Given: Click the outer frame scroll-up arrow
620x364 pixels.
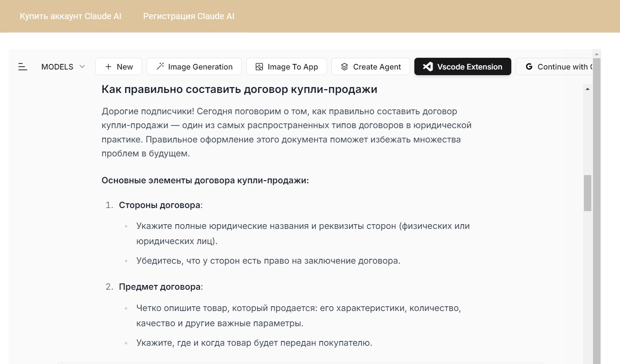Looking at the screenshot, I should pos(597,53).
